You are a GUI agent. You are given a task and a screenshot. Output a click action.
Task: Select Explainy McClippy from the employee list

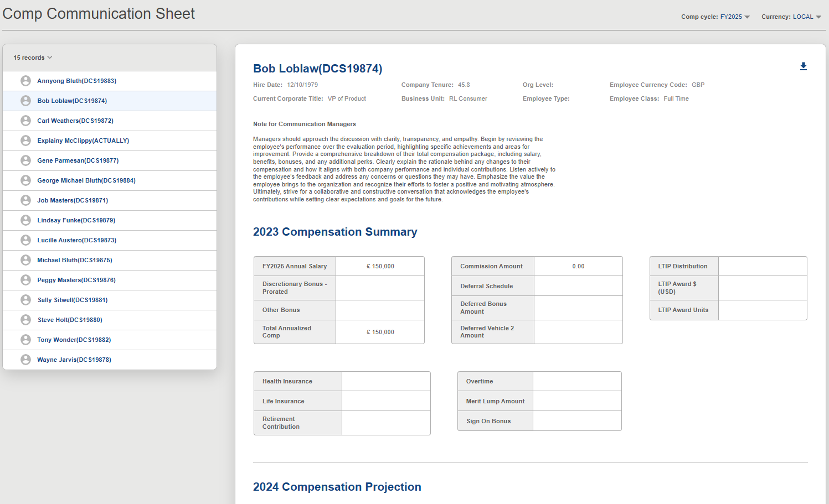(83, 140)
